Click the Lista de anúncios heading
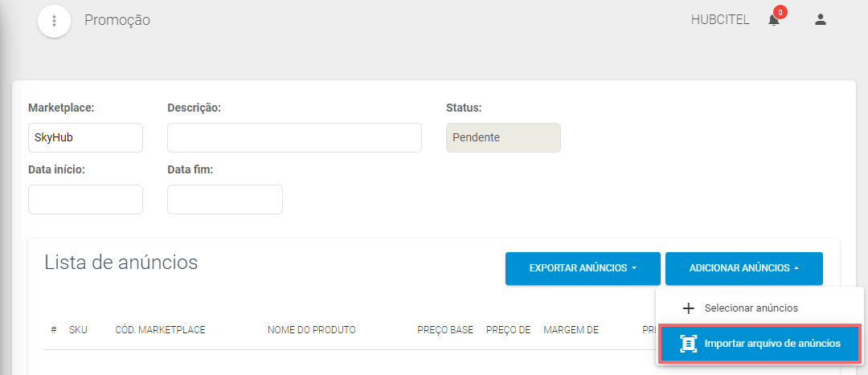This screenshot has height=375, width=868. coord(121,262)
